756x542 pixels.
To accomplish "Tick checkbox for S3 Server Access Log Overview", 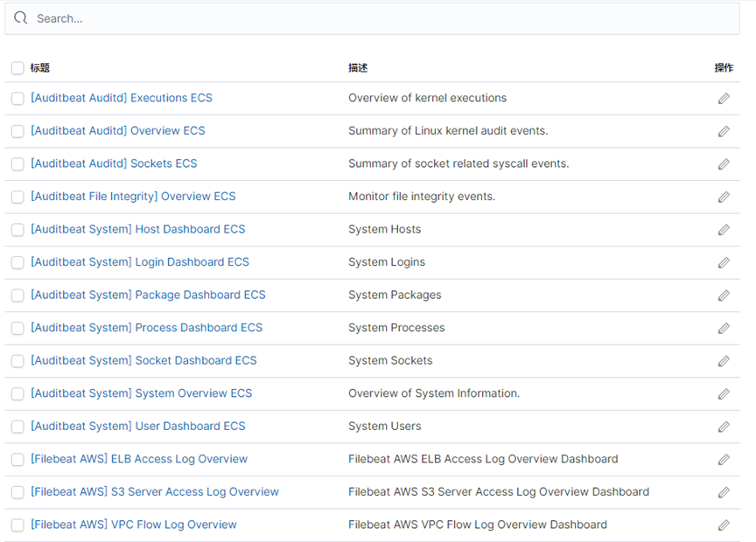I will point(17,492).
